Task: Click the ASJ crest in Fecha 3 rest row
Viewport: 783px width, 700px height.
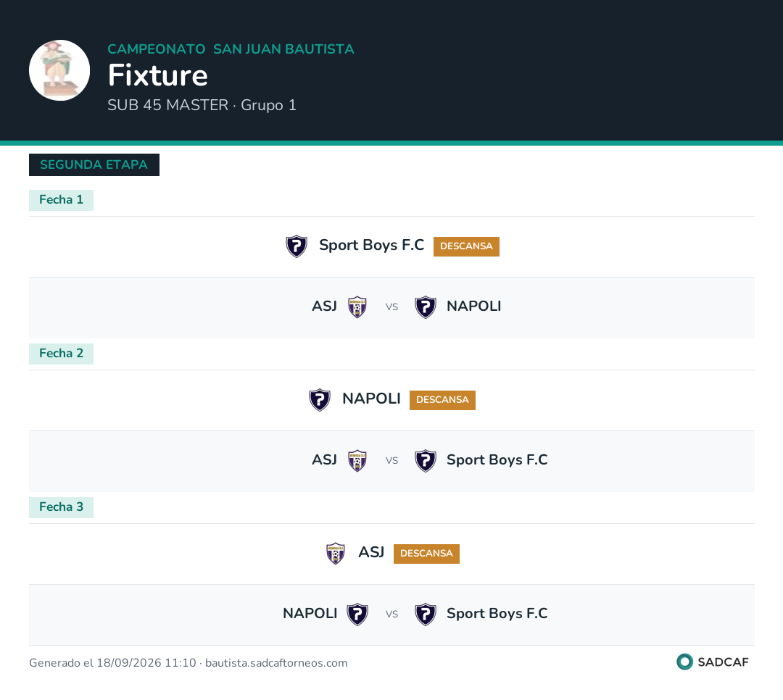Action: (x=335, y=554)
